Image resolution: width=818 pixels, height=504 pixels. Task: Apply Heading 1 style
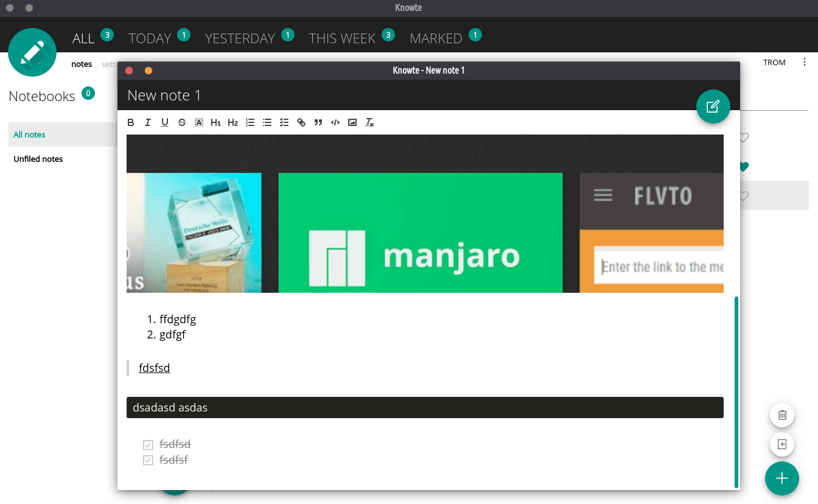(215, 122)
